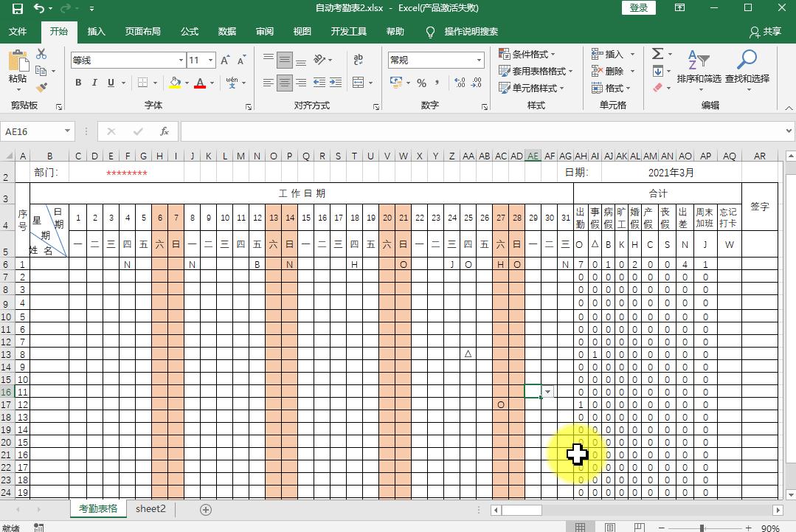Click the 共享 share button
The height and width of the screenshot is (532, 796).
(x=765, y=32)
